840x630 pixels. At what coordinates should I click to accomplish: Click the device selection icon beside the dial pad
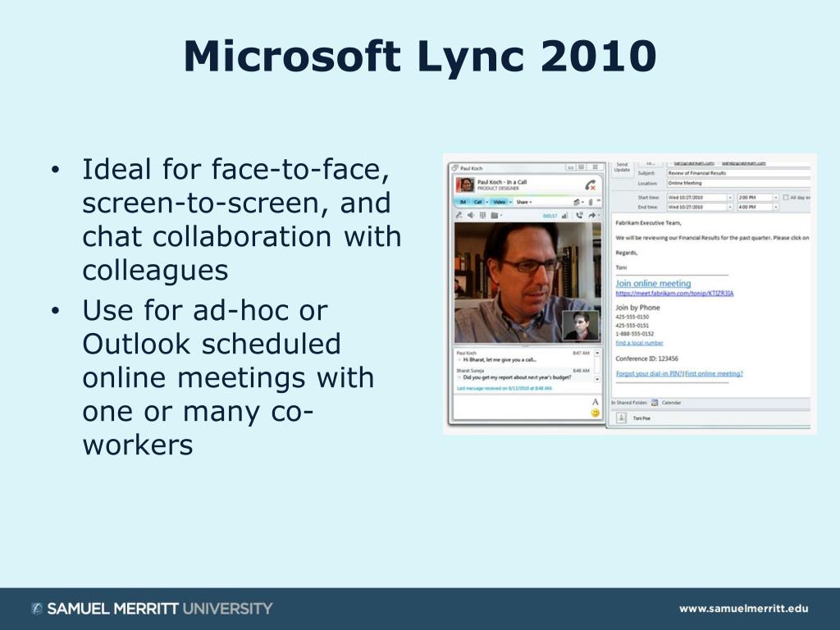(495, 216)
